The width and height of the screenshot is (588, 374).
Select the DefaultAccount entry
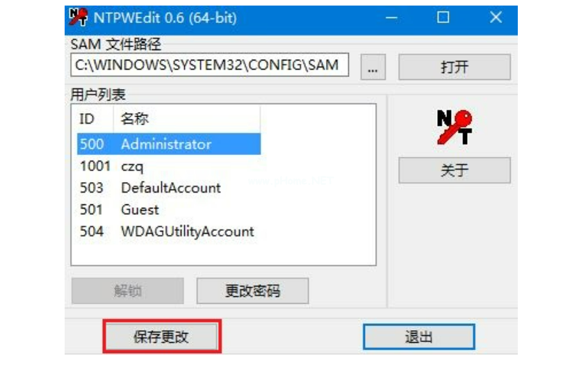point(169,188)
